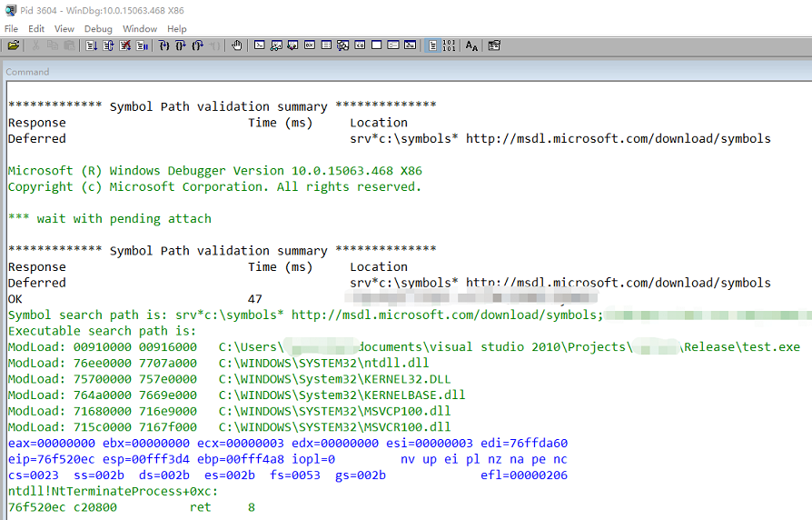The width and height of the screenshot is (812, 520).
Task: Open the Debug menu
Action: pyautogui.click(x=98, y=29)
